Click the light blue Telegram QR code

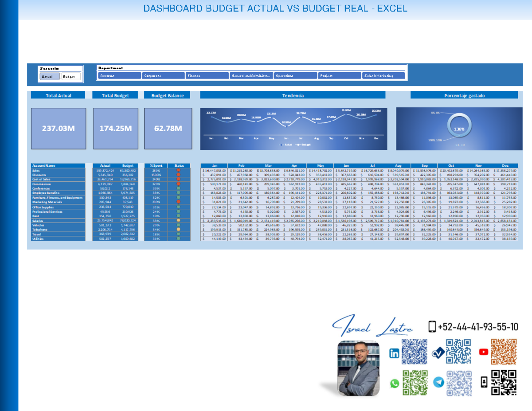[x=459, y=383]
